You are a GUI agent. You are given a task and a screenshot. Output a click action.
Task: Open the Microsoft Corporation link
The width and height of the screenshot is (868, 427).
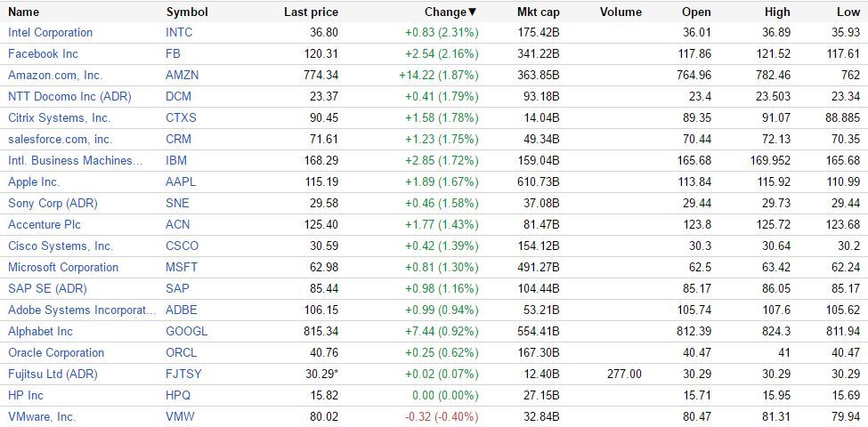point(63,268)
